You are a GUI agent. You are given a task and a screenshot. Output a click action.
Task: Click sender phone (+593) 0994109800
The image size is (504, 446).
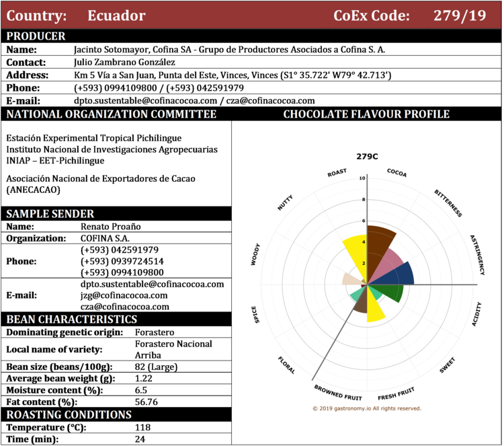point(122,272)
